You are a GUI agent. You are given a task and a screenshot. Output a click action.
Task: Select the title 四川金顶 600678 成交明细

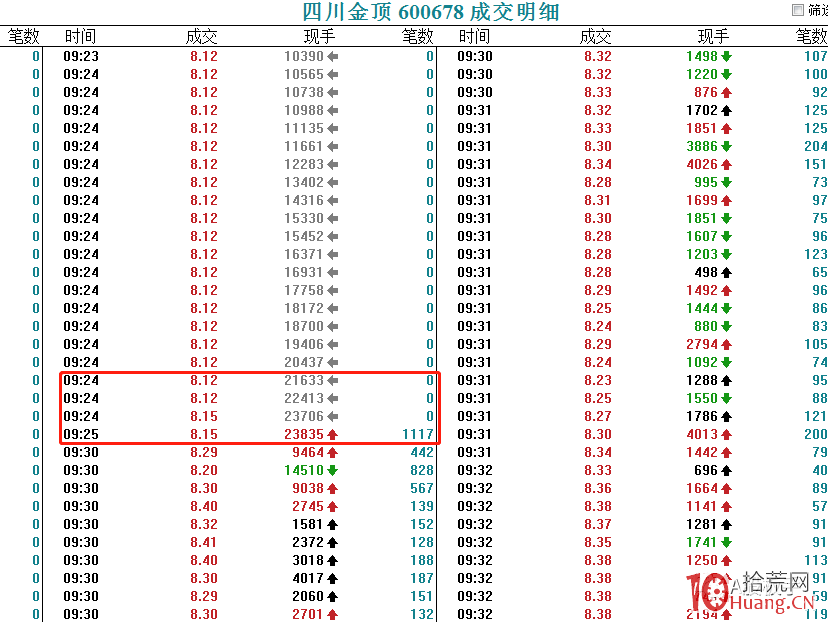431,12
